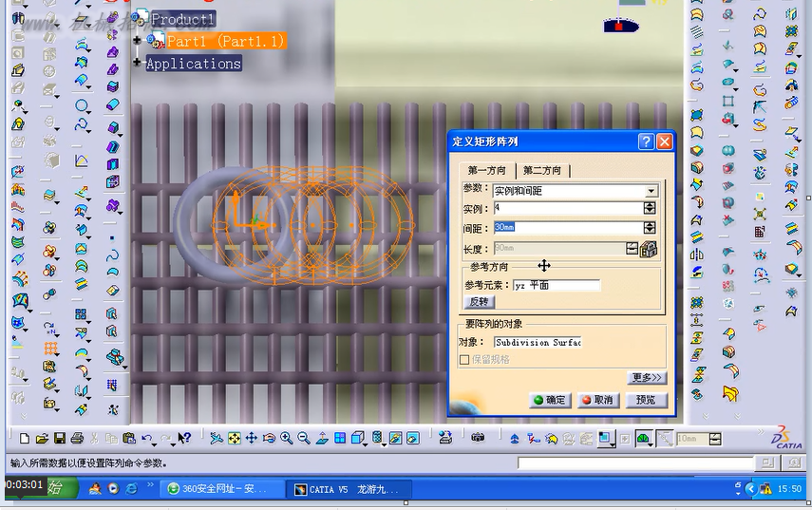Image resolution: width=812 pixels, height=510 pixels.
Task: Click the command input field in the status bar
Action: tap(635, 463)
